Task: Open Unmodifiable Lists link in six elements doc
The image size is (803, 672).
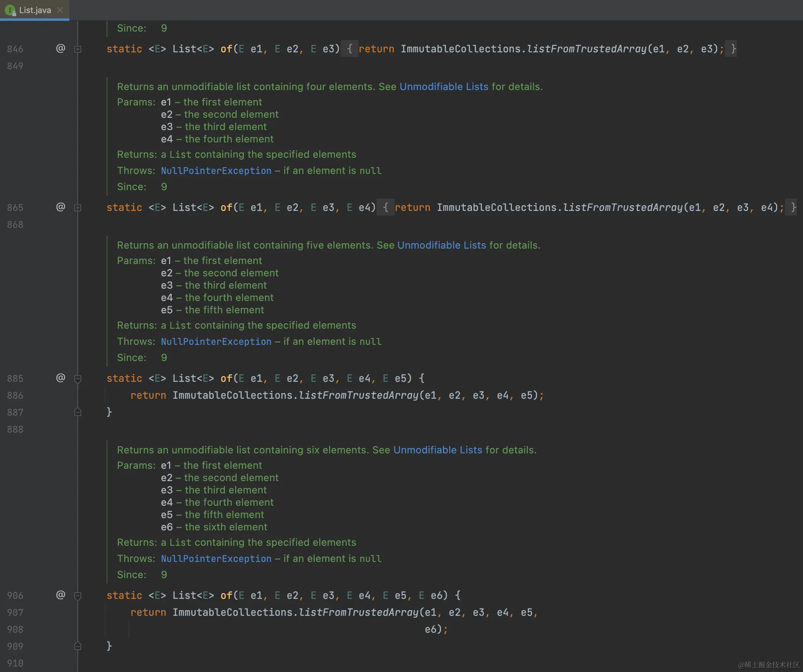Action: tap(437, 450)
